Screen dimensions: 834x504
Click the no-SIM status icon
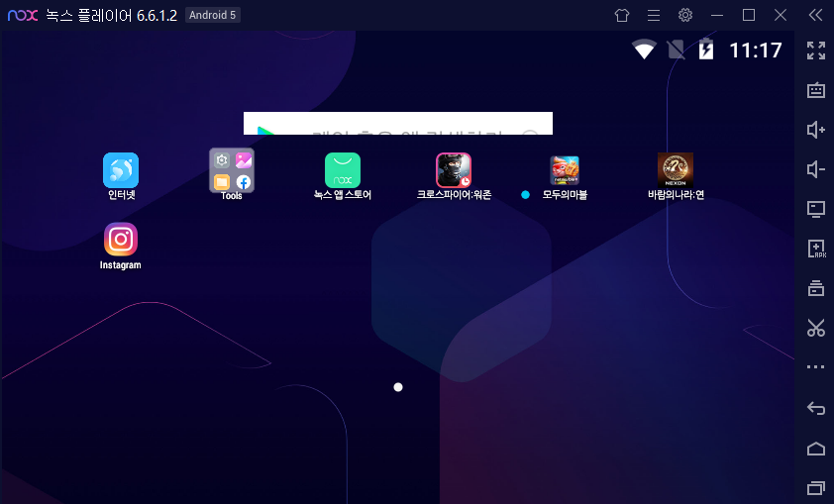[677, 50]
